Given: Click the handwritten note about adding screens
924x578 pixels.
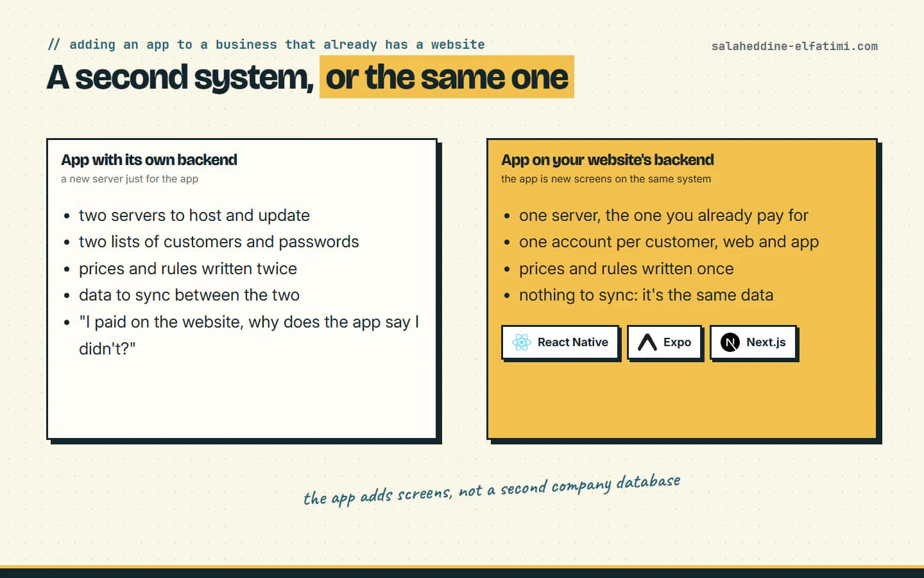Looking at the screenshot, I should 492,490.
